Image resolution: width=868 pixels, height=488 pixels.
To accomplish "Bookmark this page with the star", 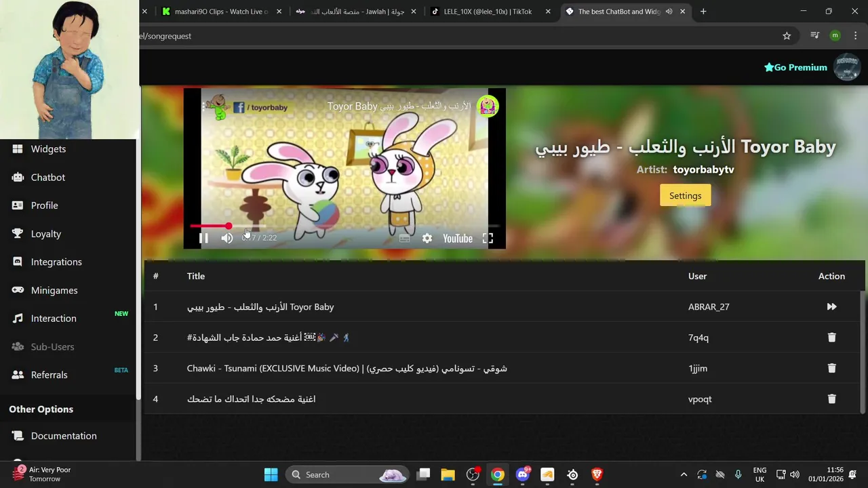I will 787,36.
